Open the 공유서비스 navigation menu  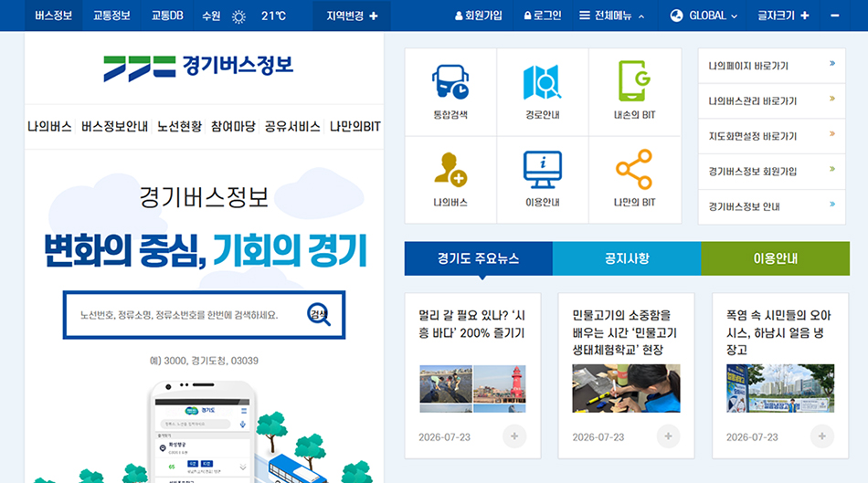coord(292,127)
